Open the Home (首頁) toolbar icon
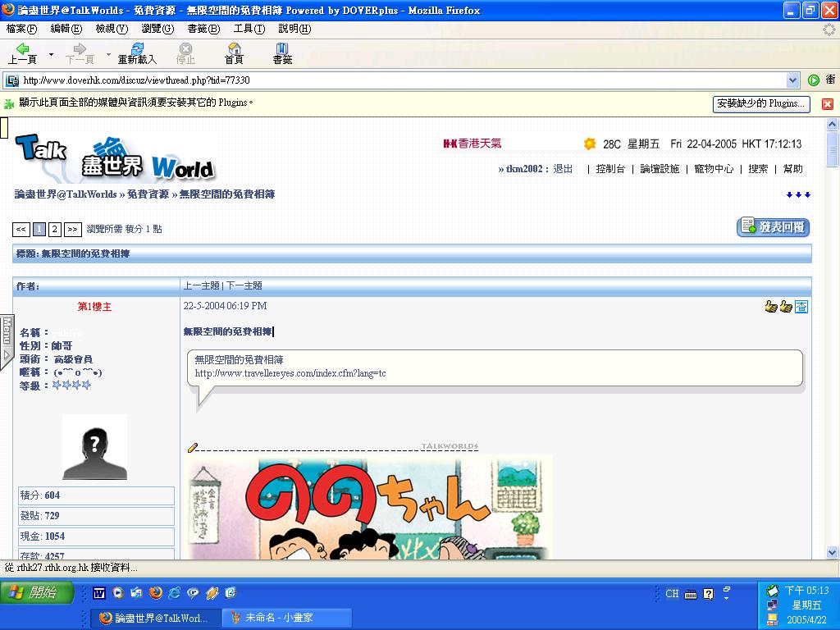Image resolution: width=840 pixels, height=630 pixels. point(234,51)
